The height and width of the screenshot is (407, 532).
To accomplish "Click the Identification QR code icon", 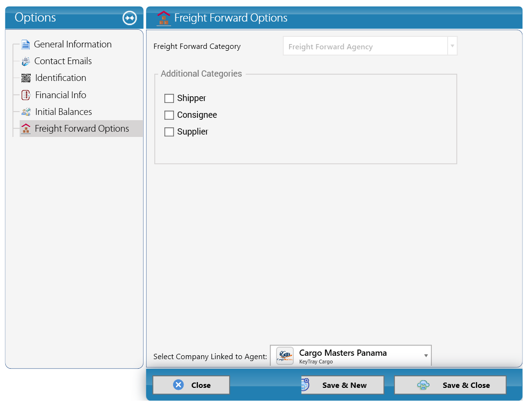I will [x=26, y=78].
